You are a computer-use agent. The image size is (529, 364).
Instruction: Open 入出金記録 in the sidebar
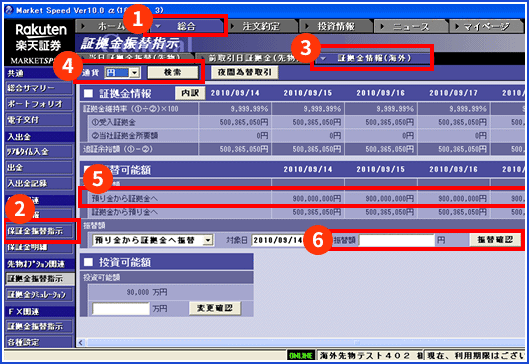coord(39,183)
